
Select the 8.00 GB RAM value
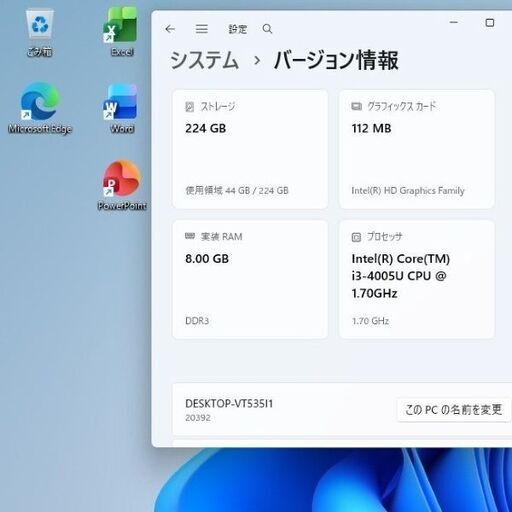point(207,259)
